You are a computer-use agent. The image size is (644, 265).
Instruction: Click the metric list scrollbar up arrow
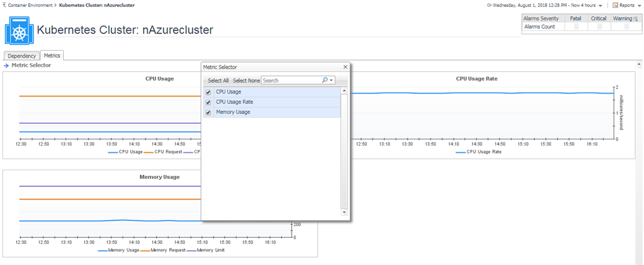tap(344, 90)
